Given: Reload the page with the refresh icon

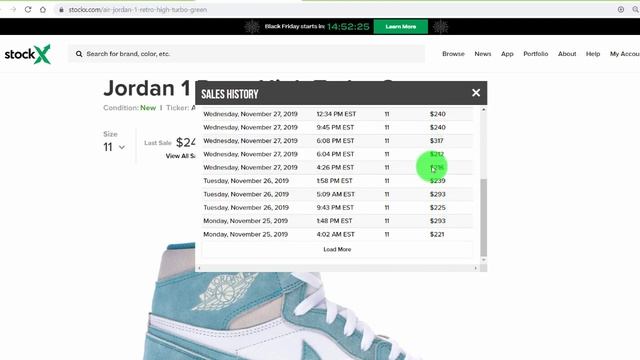Looking at the screenshot, I should pos(28,9).
